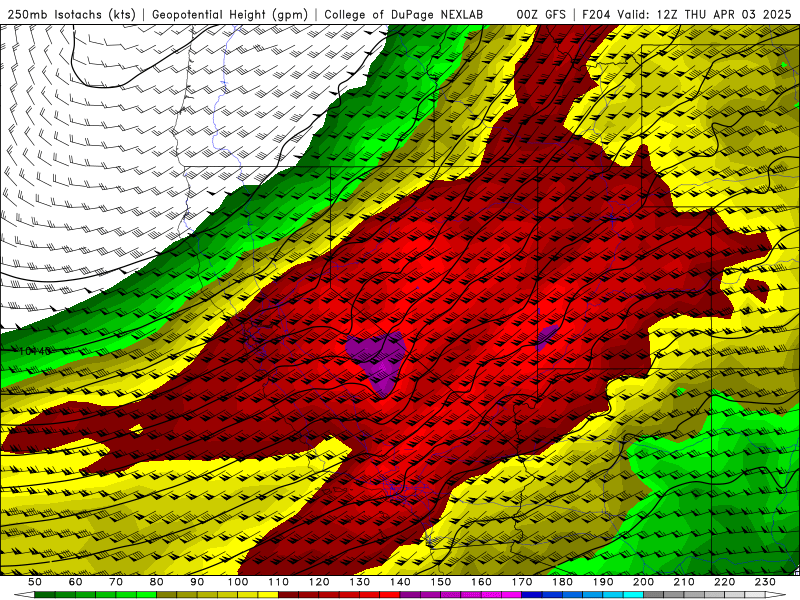Click the 100 kt legend value
The height and width of the screenshot is (600, 800).
238,582
